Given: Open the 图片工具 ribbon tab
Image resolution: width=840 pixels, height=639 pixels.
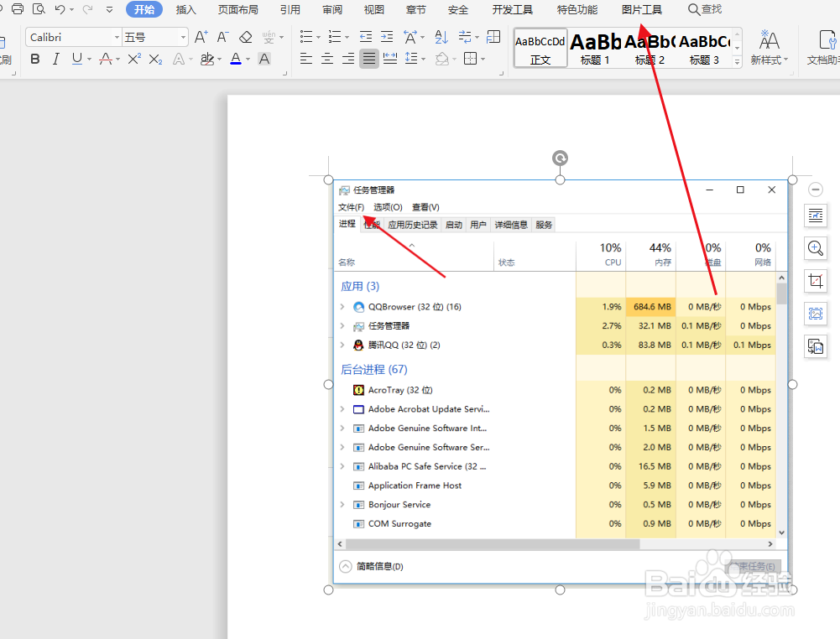Looking at the screenshot, I should [642, 9].
